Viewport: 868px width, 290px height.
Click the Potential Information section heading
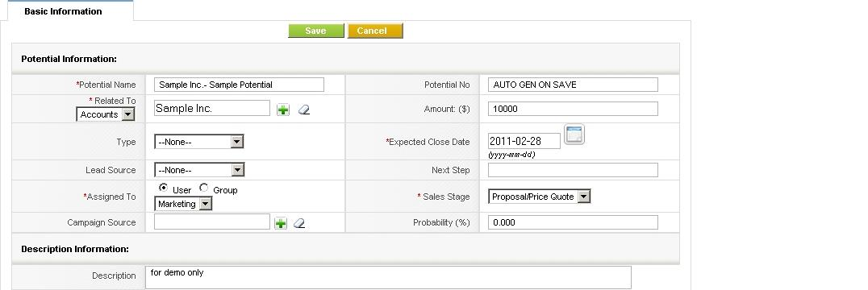69,59
